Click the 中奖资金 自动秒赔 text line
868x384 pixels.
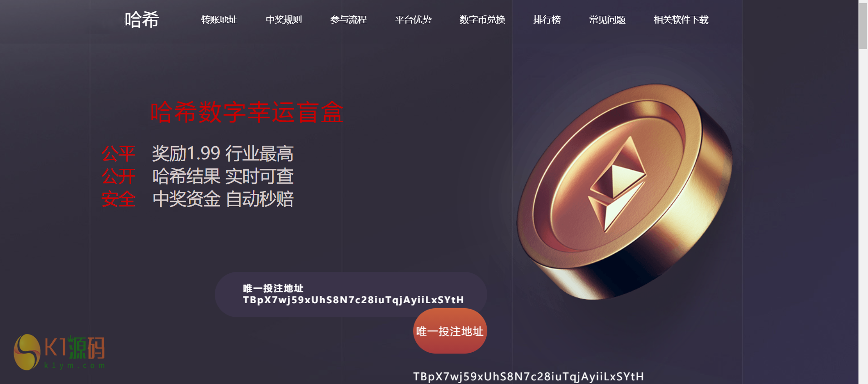(223, 199)
